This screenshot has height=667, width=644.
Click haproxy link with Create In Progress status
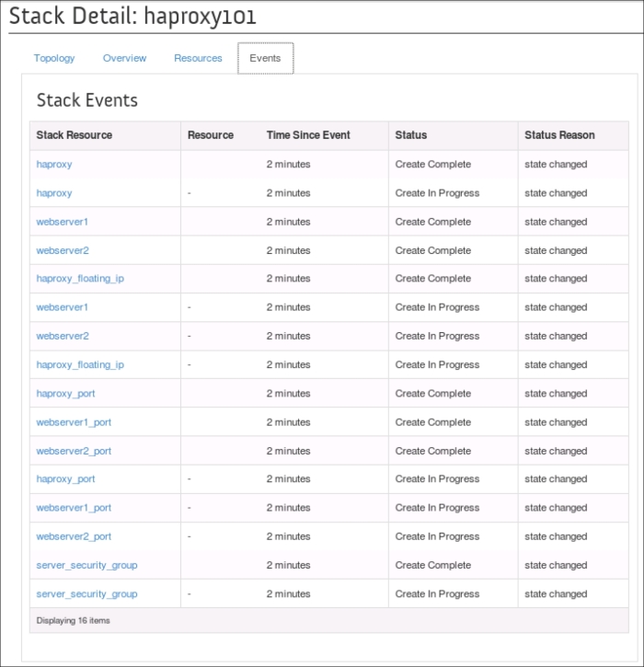54,193
